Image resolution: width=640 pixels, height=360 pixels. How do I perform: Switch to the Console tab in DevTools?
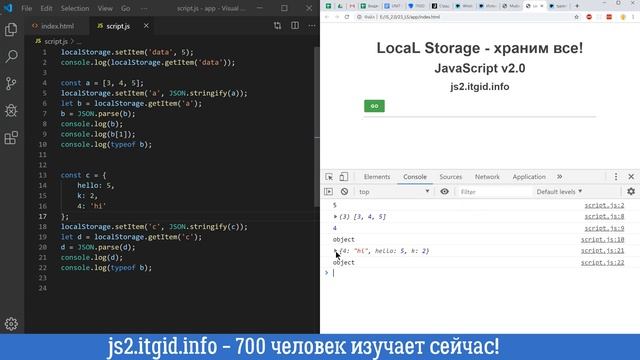coord(415,177)
